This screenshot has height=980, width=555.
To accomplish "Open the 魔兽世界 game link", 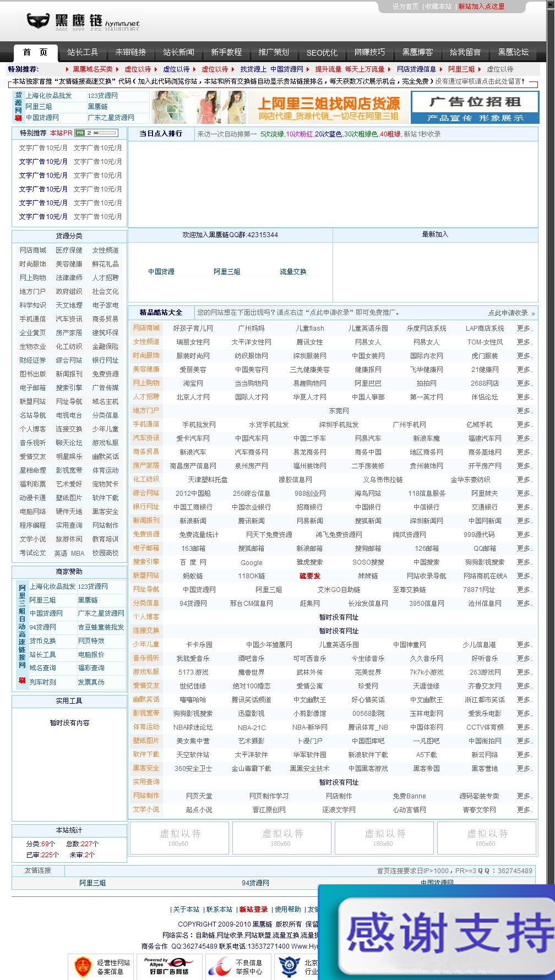I will (x=251, y=672).
